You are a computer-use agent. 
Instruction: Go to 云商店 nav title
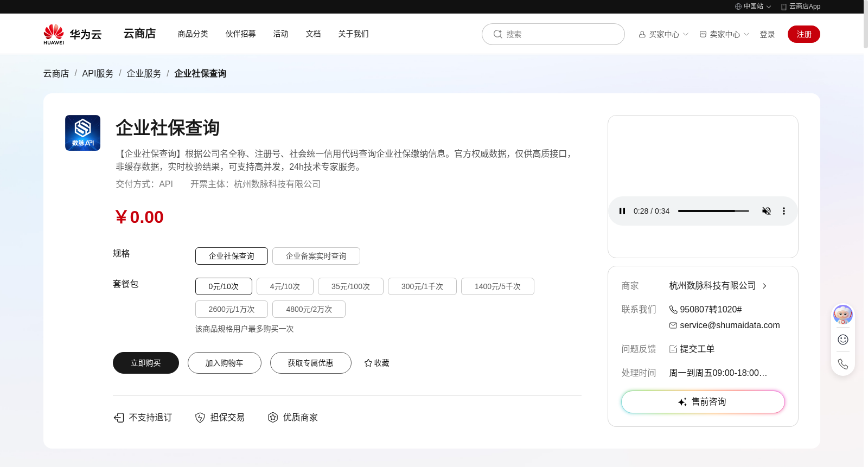(139, 34)
